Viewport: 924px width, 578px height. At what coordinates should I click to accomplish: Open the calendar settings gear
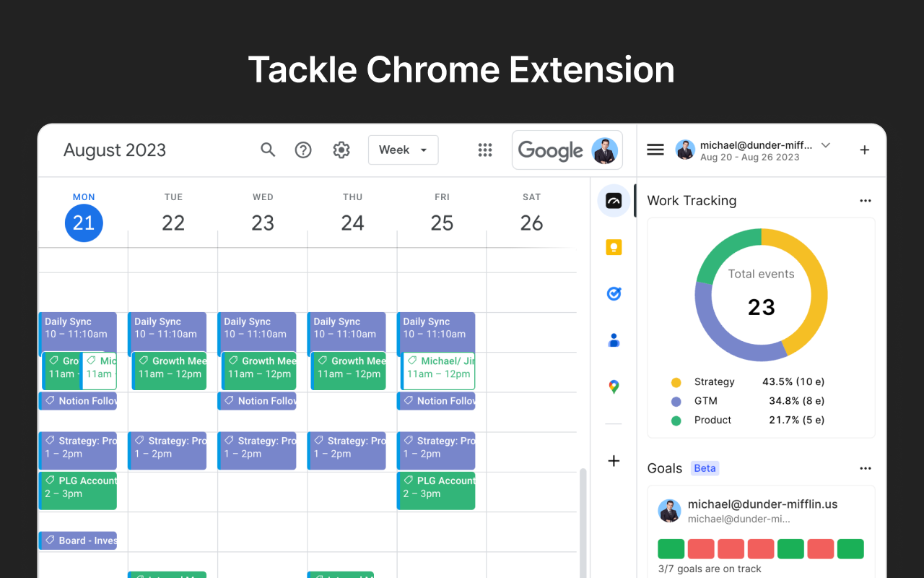click(341, 150)
